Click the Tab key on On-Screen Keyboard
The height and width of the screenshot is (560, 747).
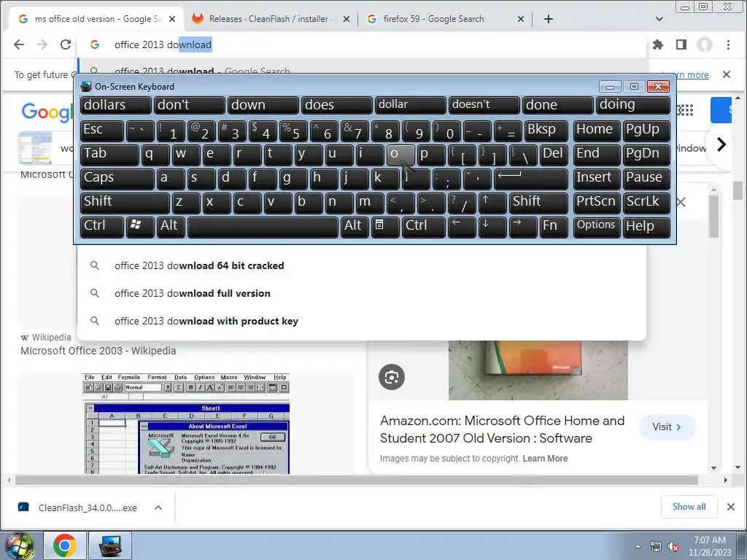109,155
